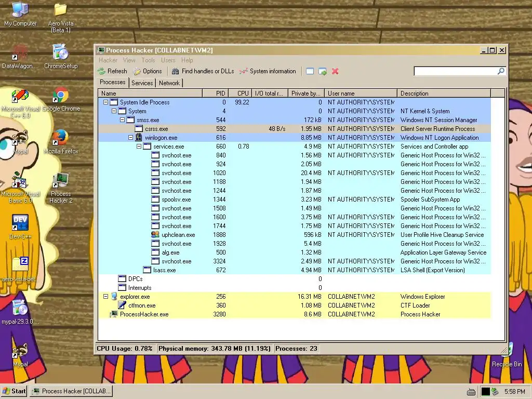
Task: Select the winlogon.exe process icon
Action: point(138,137)
